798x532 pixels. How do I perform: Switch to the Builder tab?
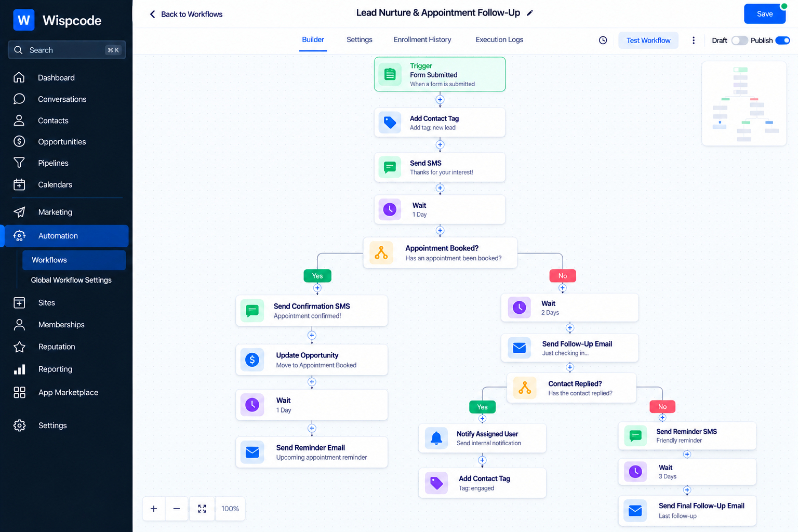[x=313, y=39]
